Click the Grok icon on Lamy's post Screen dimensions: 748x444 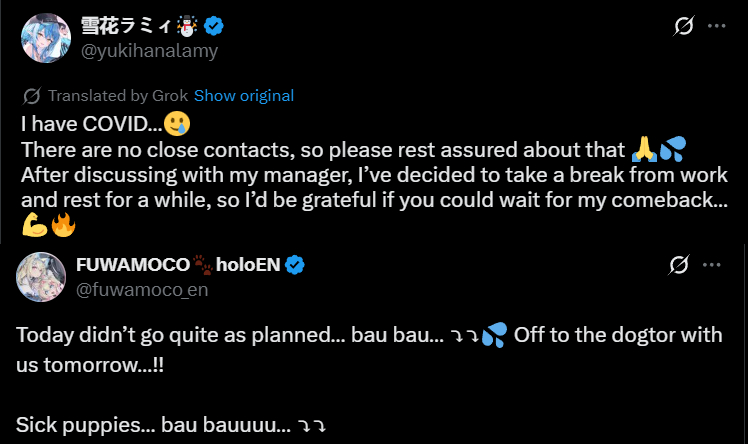(685, 26)
